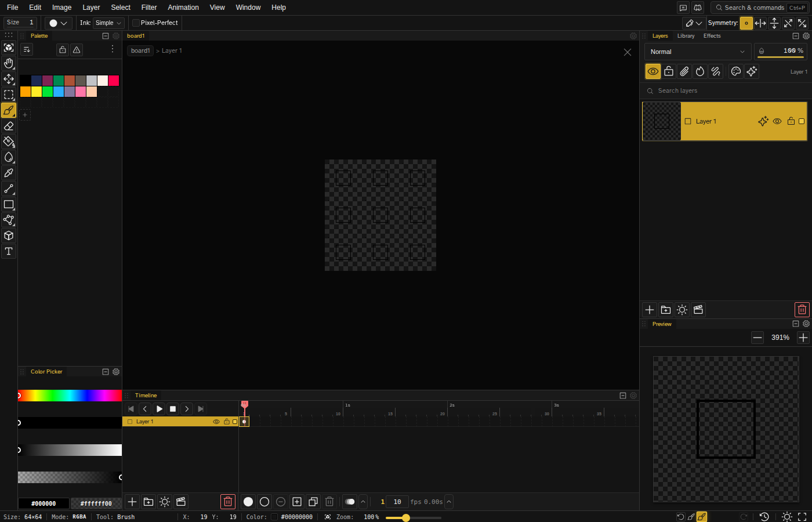
Task: Select the droplet blur tool
Action: (x=9, y=157)
